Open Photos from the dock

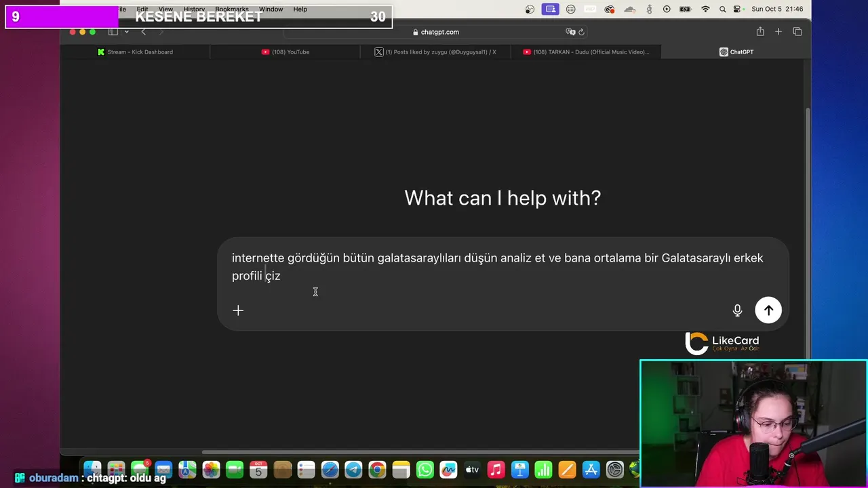point(211,469)
